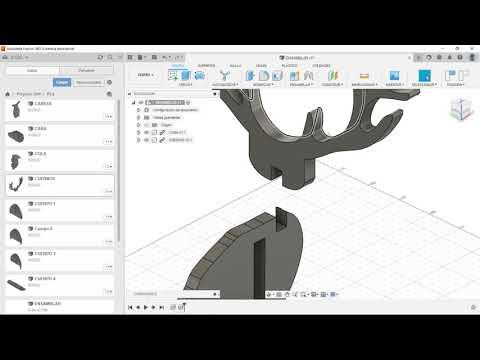Click the new folder button
This screenshot has height=360, width=480.
tap(89, 82)
